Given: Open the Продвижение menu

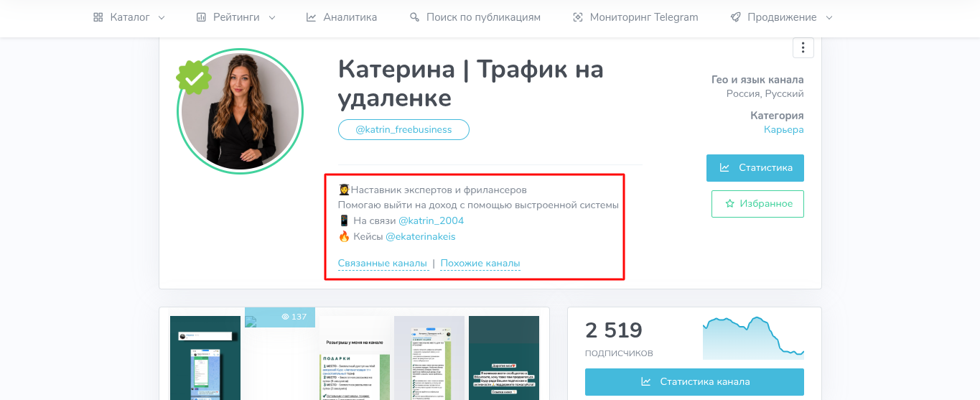Looking at the screenshot, I should click(782, 17).
